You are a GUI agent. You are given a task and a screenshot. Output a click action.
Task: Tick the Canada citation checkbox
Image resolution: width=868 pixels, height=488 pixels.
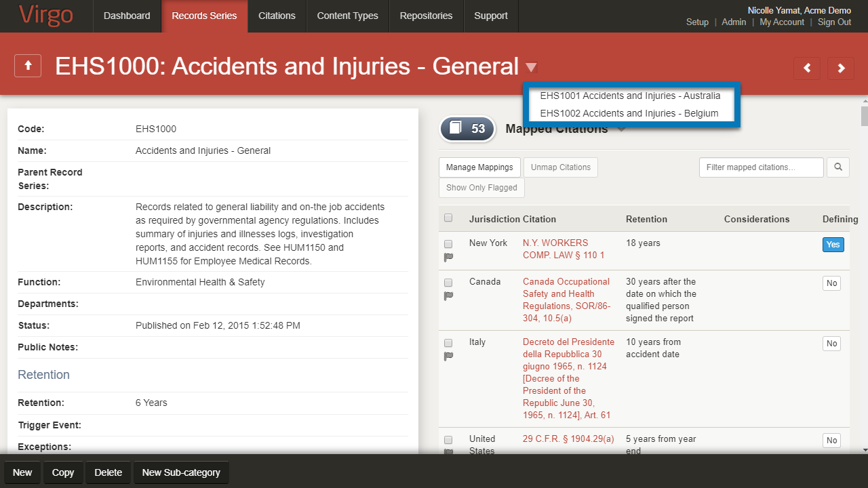click(x=448, y=283)
